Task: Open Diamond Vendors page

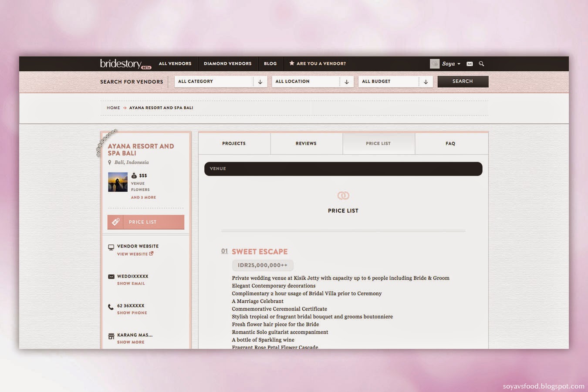Action: pyautogui.click(x=227, y=64)
